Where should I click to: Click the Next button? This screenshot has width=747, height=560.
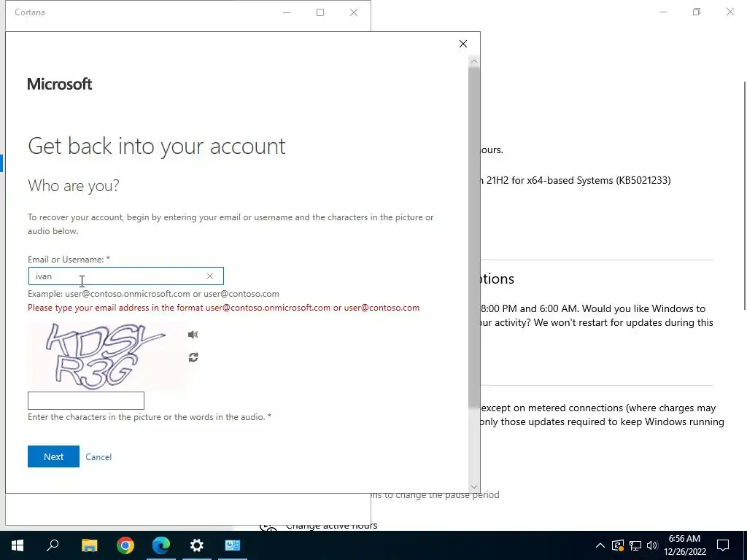(x=53, y=456)
